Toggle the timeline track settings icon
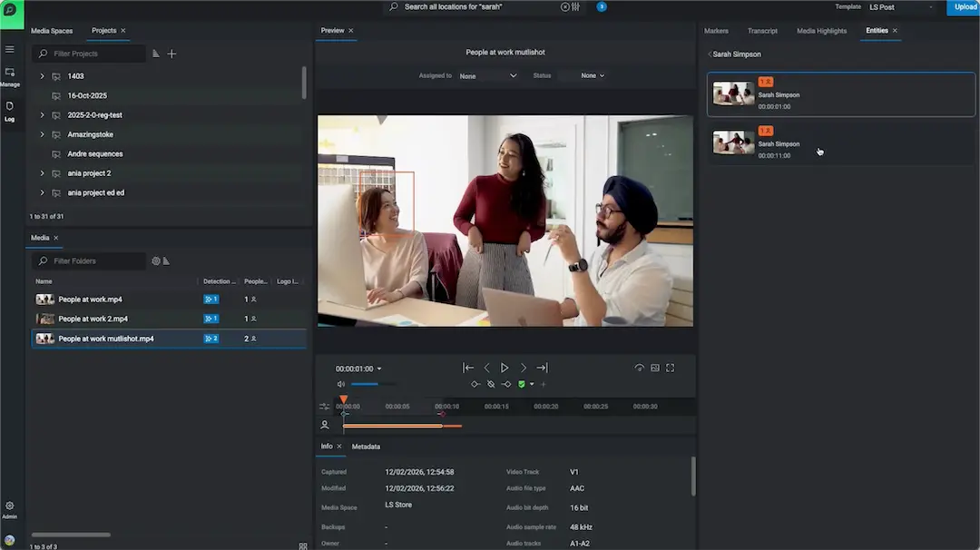This screenshot has height=550, width=980. coord(325,407)
